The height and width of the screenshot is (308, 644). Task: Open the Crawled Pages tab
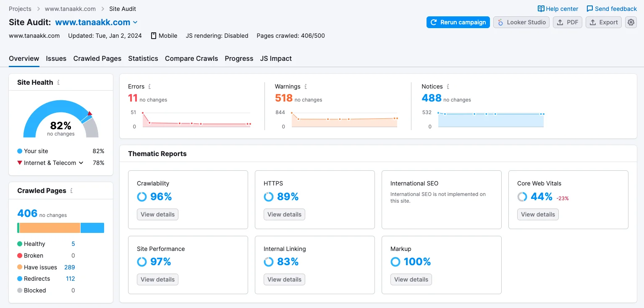(x=97, y=59)
